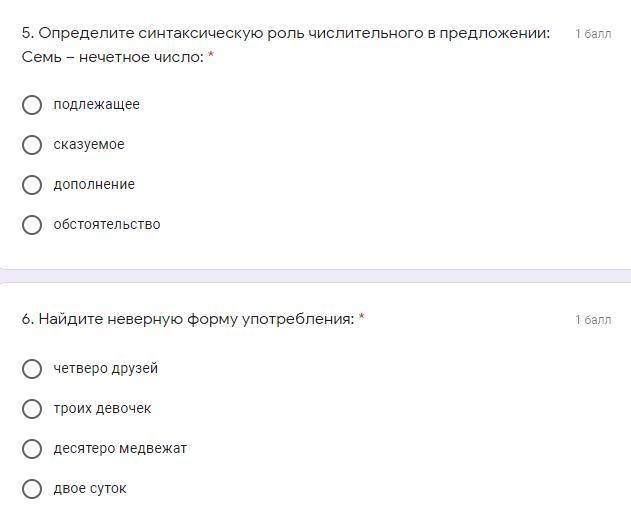The width and height of the screenshot is (631, 525).
Task: Click the 'обстоятельство' answer label text
Action: [x=107, y=225]
